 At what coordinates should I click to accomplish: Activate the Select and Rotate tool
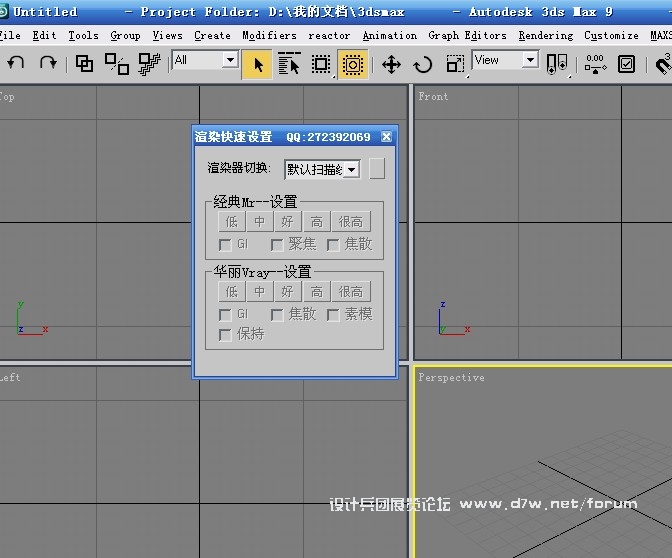coord(423,65)
